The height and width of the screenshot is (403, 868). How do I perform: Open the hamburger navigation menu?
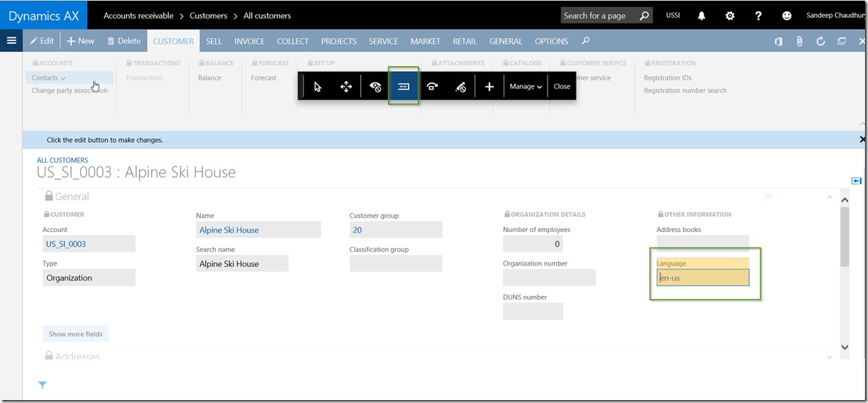click(x=11, y=41)
